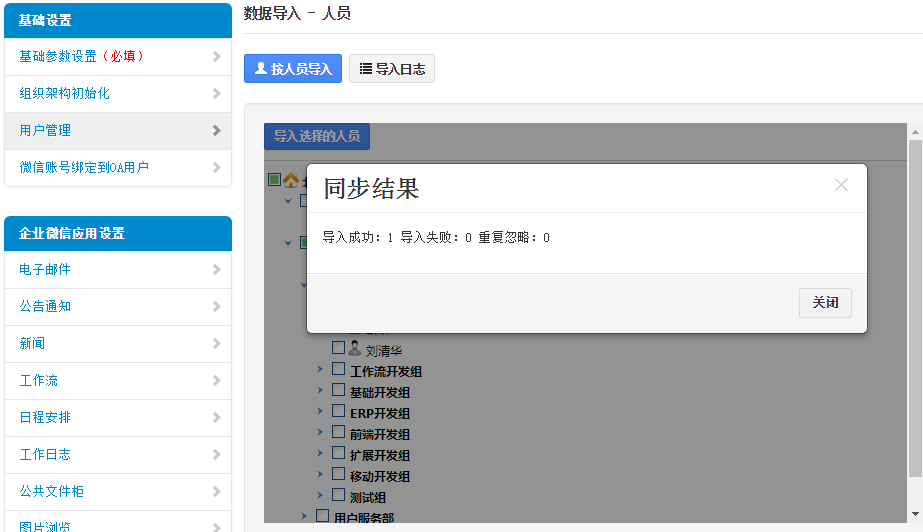The height and width of the screenshot is (532, 923).
Task: Expand the 用户服务部 tree node
Action: click(305, 516)
